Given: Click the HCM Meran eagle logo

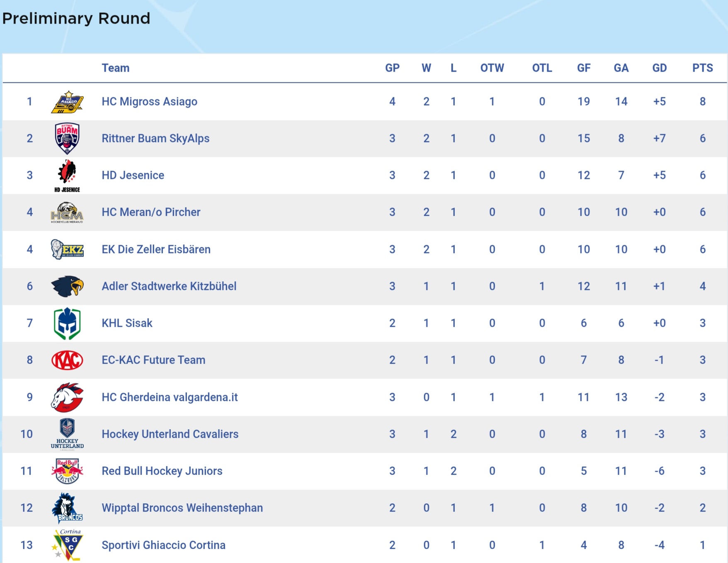Looking at the screenshot, I should 67,213.
